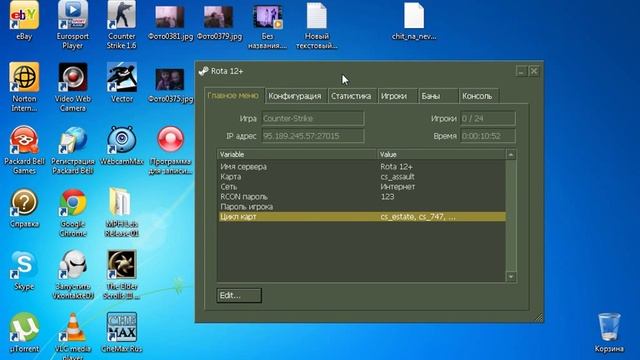640x360 pixels.
Task: Click the list scrollbar down arrow
Action: [x=511, y=277]
